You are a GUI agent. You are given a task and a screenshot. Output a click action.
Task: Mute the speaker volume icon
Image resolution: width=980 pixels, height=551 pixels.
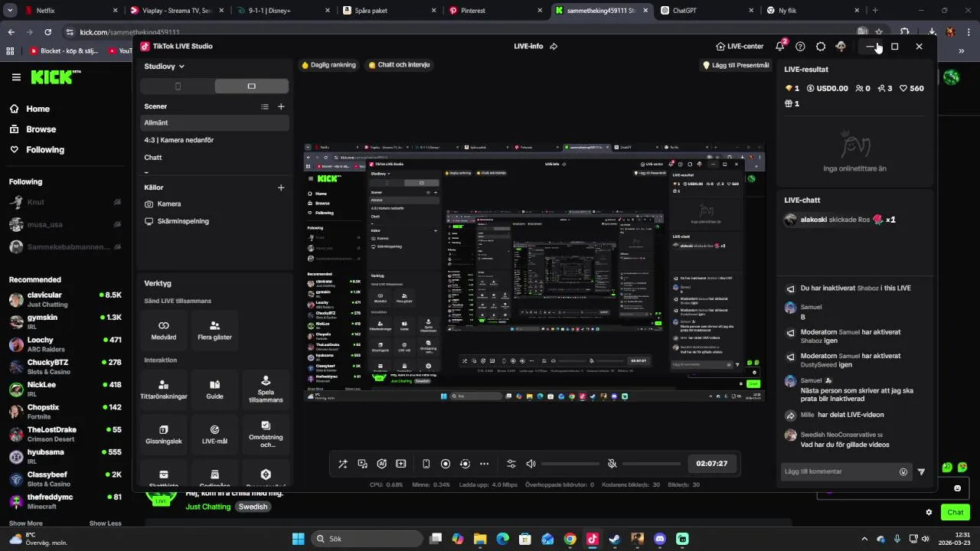tap(531, 464)
